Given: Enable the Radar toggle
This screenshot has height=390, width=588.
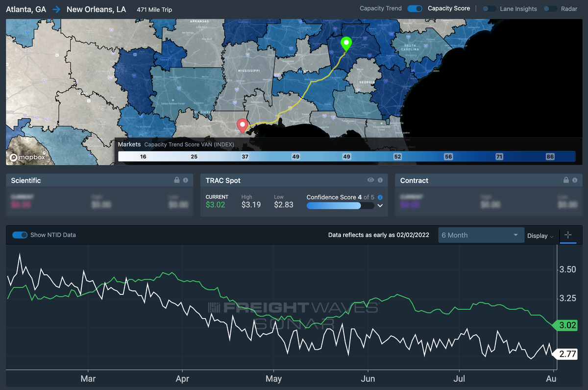Looking at the screenshot, I should point(550,9).
